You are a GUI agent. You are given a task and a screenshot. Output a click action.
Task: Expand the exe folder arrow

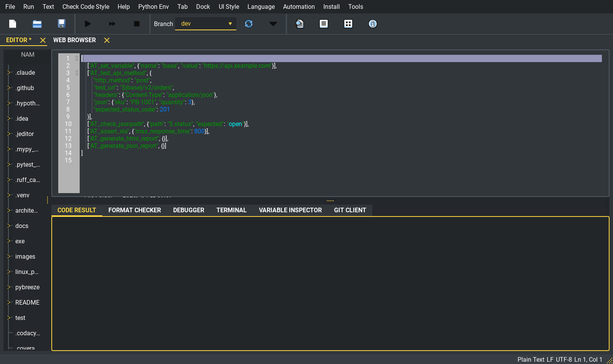click(x=9, y=241)
